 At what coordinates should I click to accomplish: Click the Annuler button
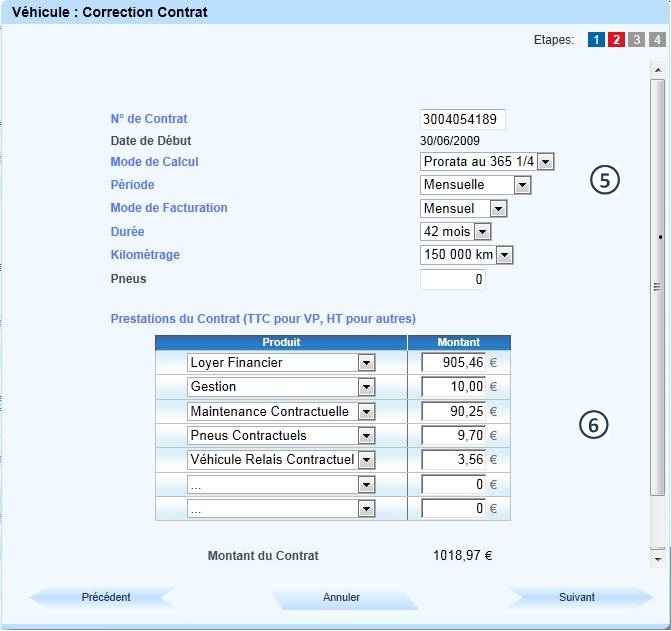coord(341,597)
